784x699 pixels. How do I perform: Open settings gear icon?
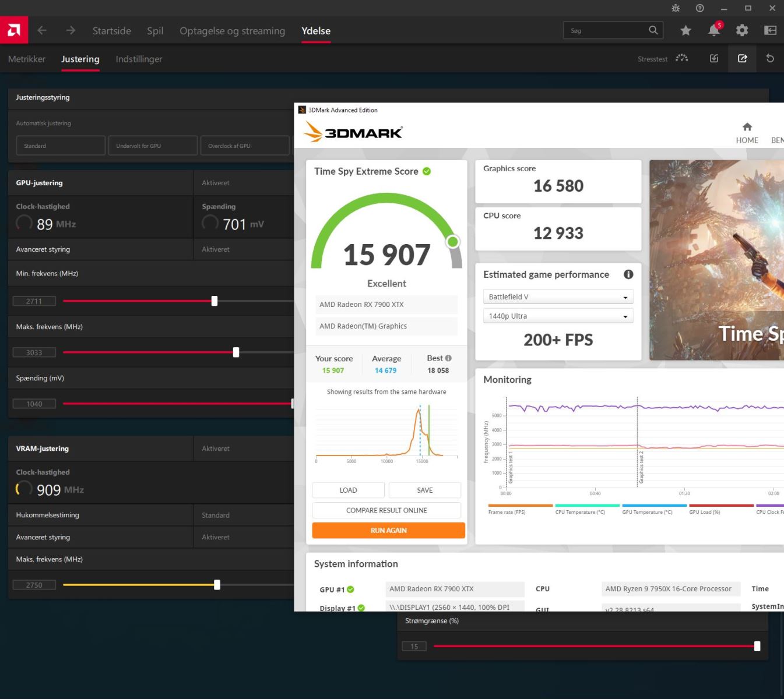point(742,30)
